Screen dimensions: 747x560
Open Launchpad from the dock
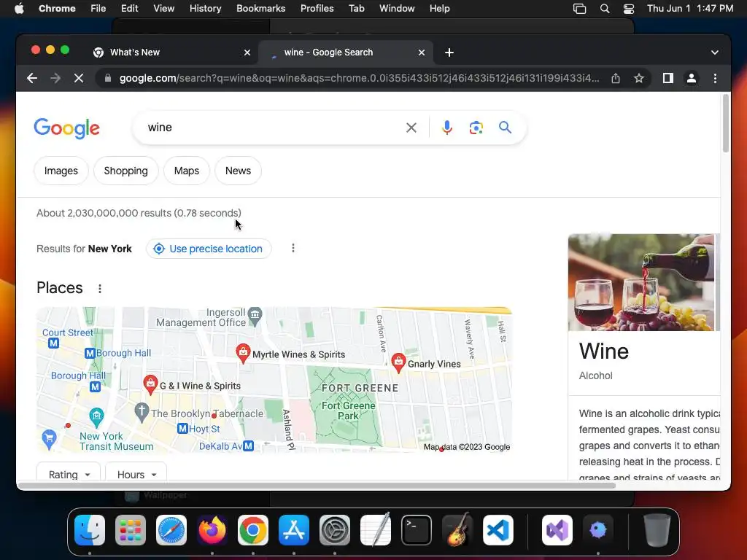coord(130,530)
